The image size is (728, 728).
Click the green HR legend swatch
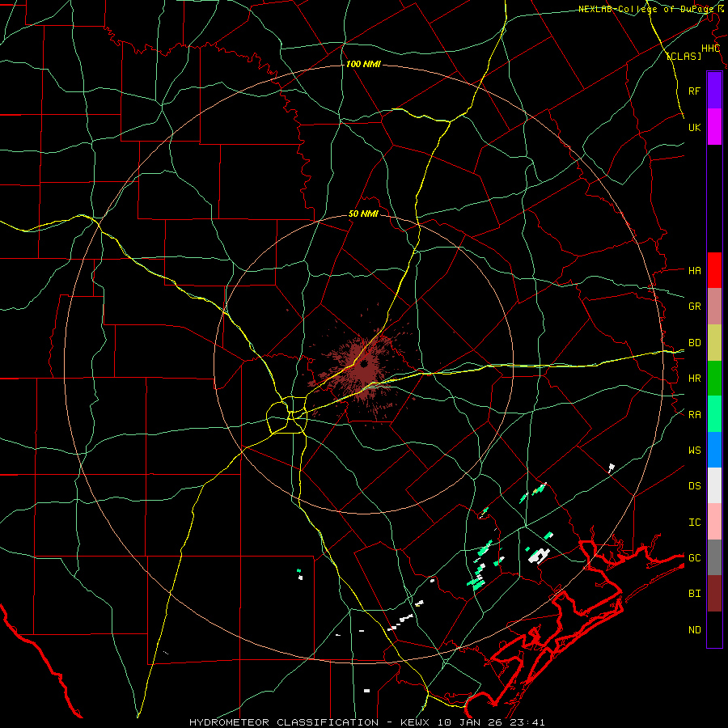pos(714,379)
